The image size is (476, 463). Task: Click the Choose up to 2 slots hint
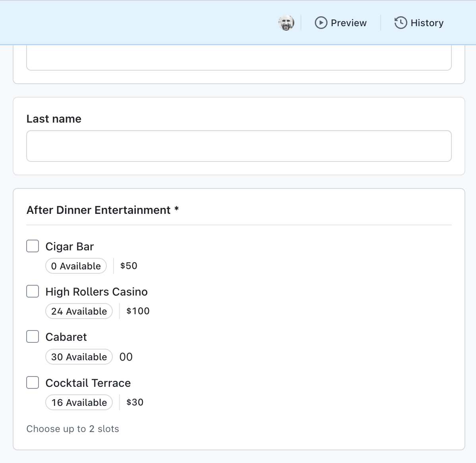pyautogui.click(x=73, y=429)
